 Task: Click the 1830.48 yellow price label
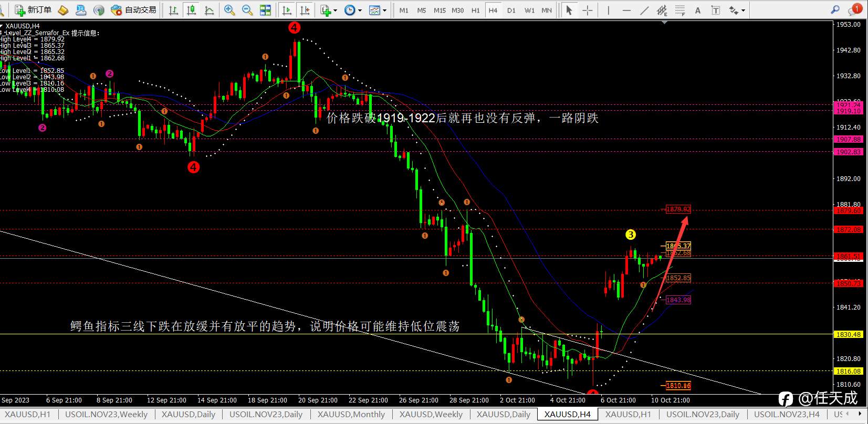849,334
